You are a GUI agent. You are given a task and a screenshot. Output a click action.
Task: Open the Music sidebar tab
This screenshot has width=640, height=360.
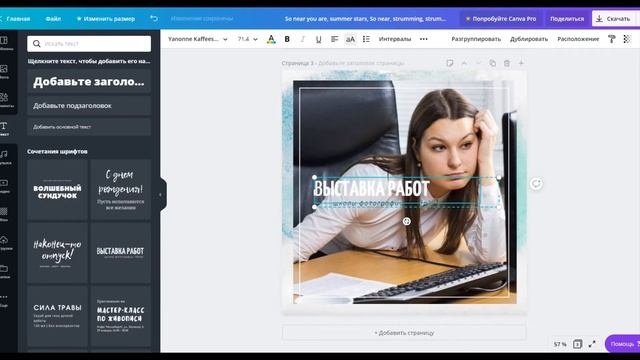pos(4,157)
